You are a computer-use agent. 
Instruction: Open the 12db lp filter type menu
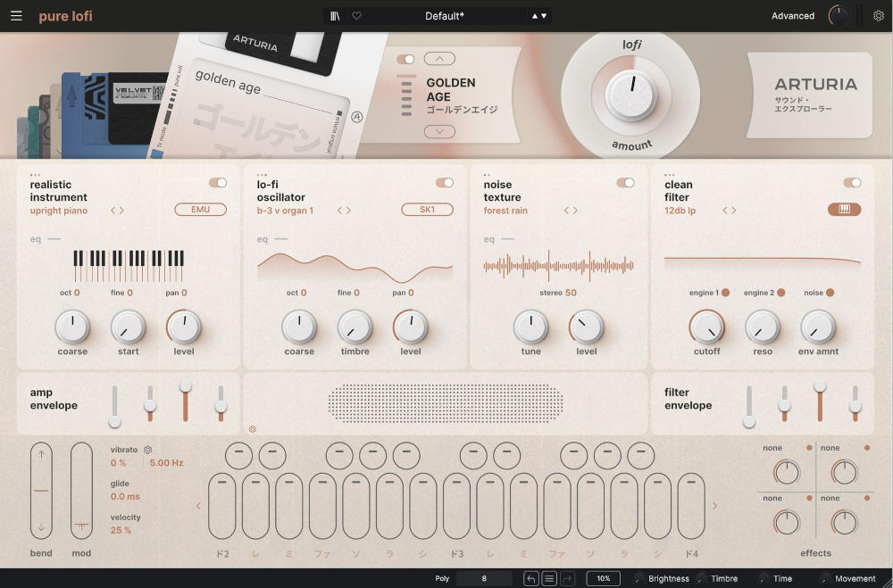click(680, 211)
